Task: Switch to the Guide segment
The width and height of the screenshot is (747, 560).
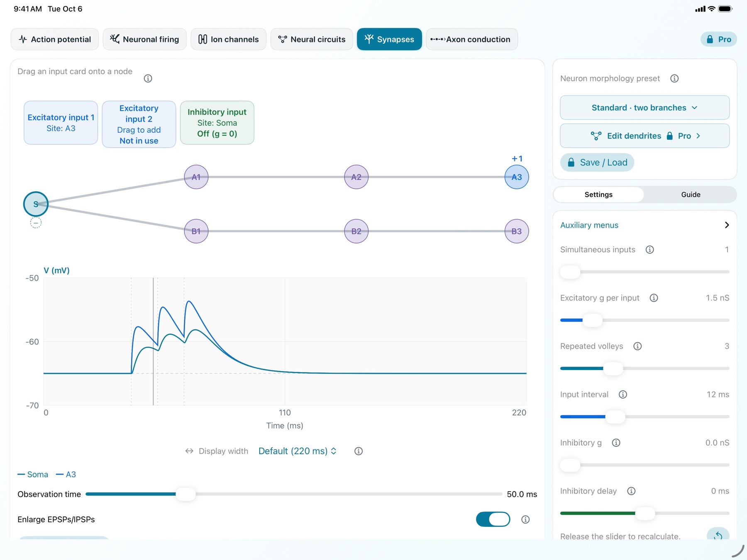Action: (691, 195)
